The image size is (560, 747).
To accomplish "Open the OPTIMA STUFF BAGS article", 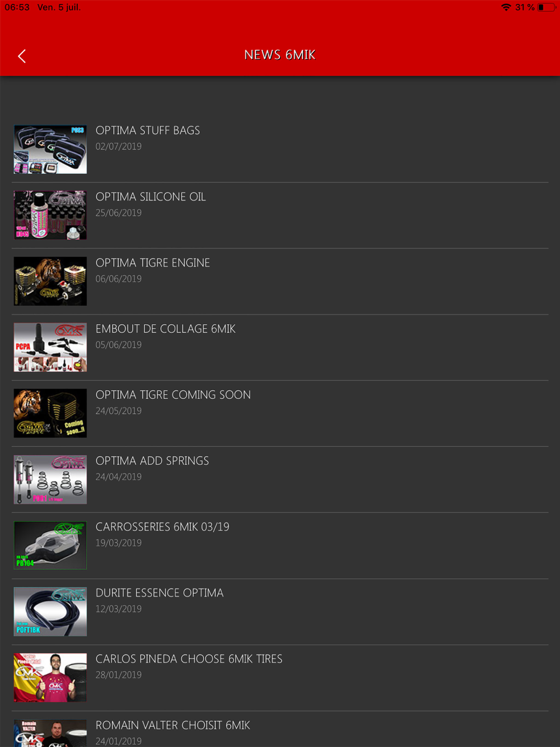I will pyautogui.click(x=148, y=130).
